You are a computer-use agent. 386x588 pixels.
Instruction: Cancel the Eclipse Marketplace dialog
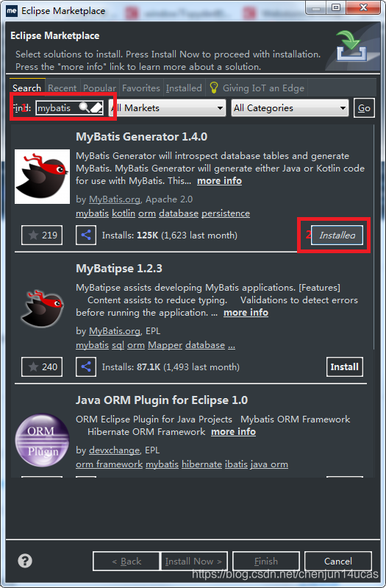(x=338, y=561)
